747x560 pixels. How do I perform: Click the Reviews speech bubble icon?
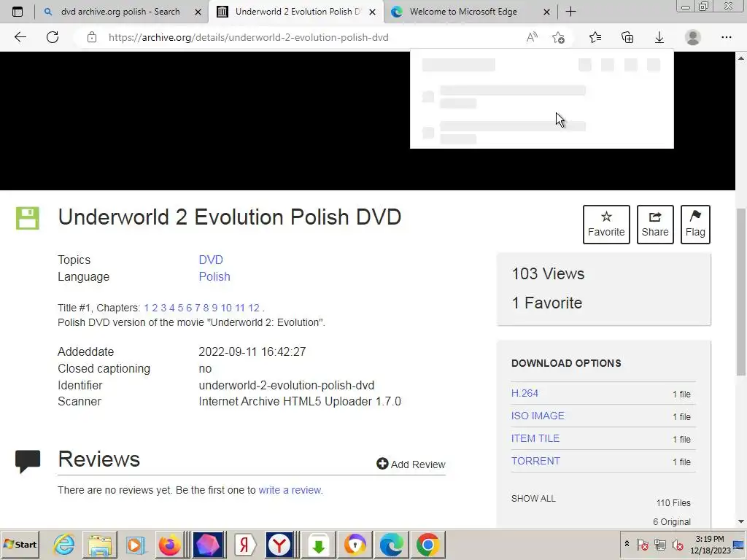pos(28,461)
